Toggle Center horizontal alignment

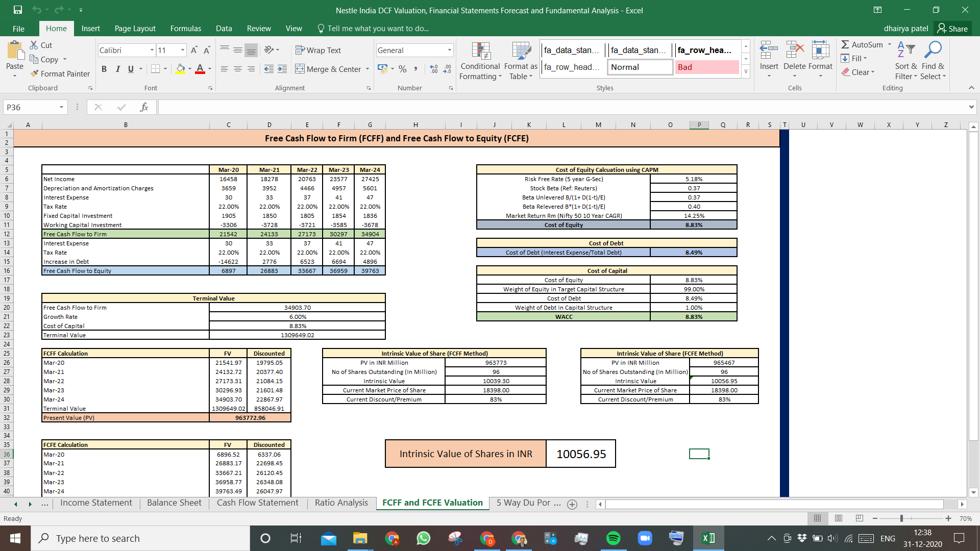point(238,68)
